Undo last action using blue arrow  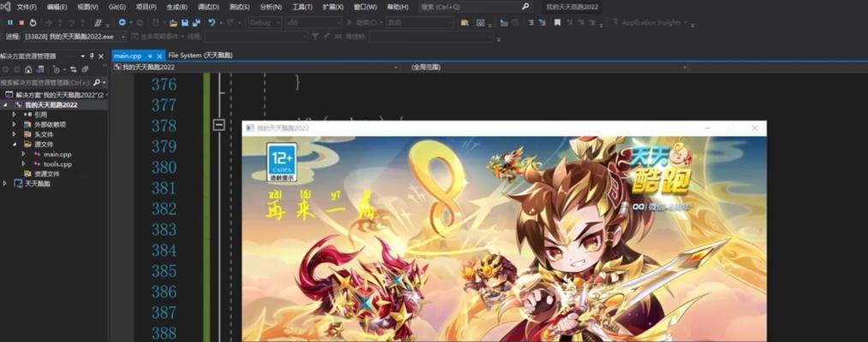211,22
